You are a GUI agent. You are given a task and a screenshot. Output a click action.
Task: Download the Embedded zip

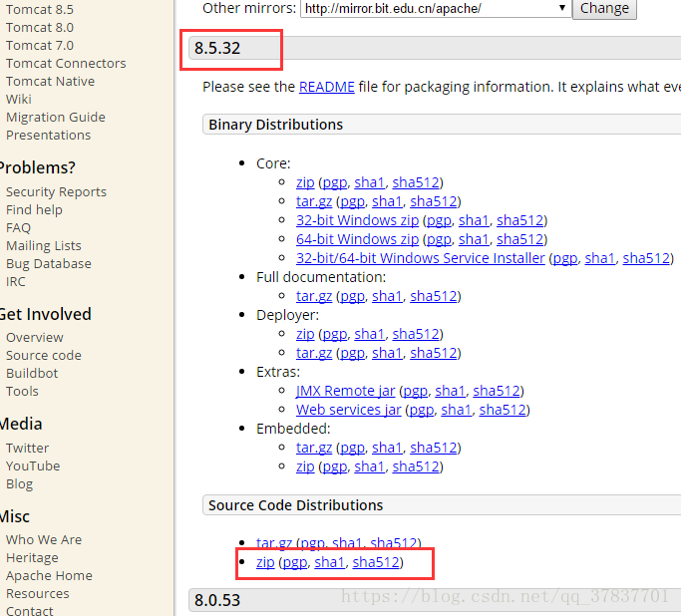coord(305,466)
